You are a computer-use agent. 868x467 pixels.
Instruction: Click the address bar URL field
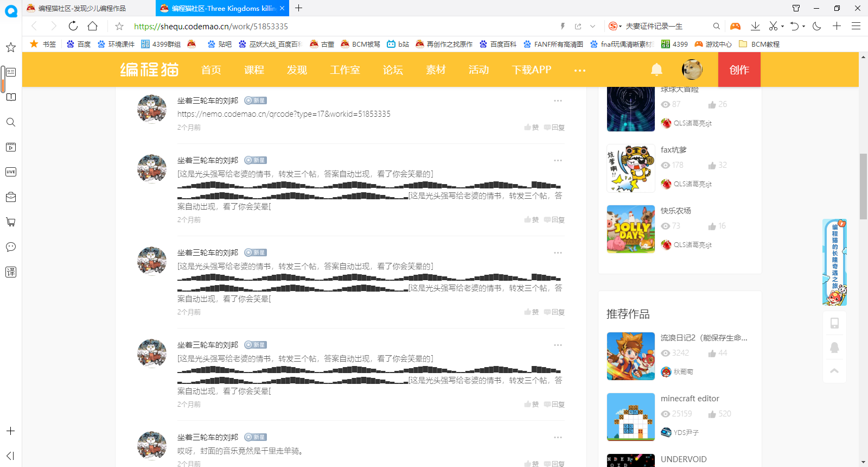pos(342,26)
